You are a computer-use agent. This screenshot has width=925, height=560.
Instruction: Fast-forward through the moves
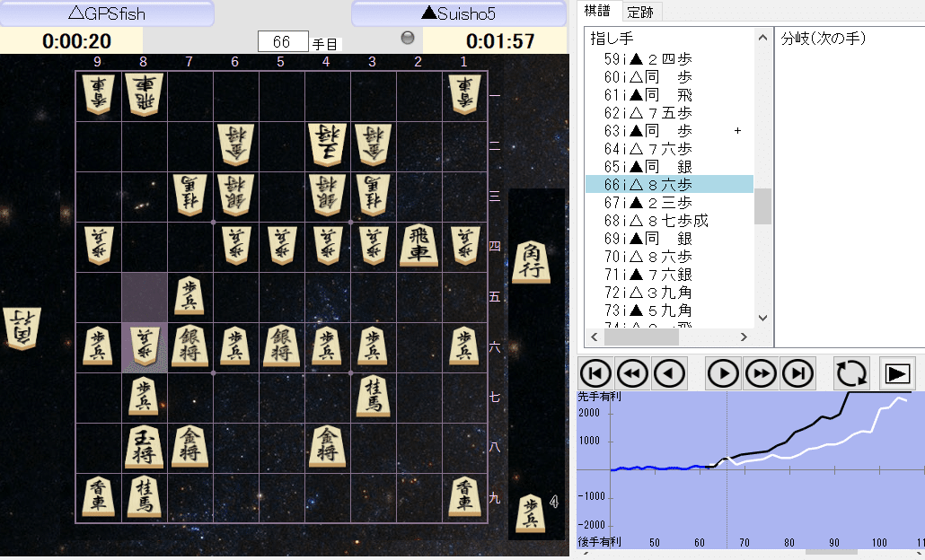760,372
